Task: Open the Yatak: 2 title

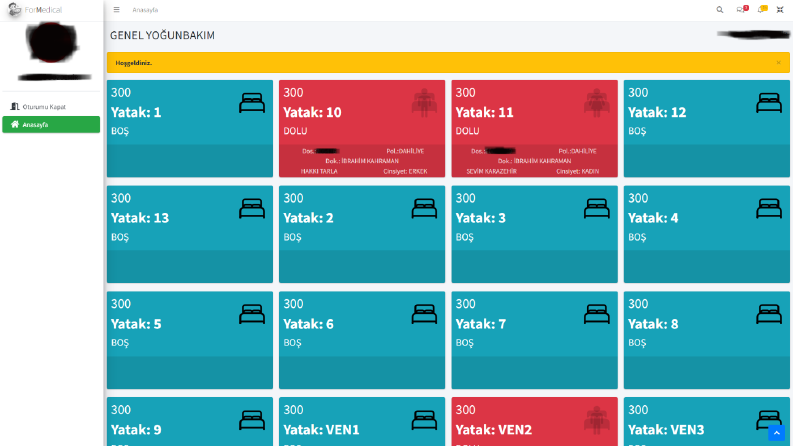Action: (x=308, y=218)
